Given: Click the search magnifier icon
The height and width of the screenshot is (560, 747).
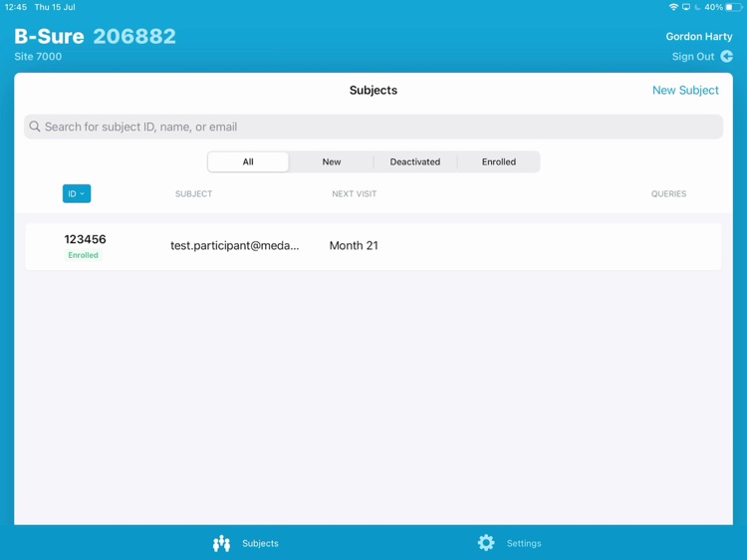Looking at the screenshot, I should click(35, 127).
